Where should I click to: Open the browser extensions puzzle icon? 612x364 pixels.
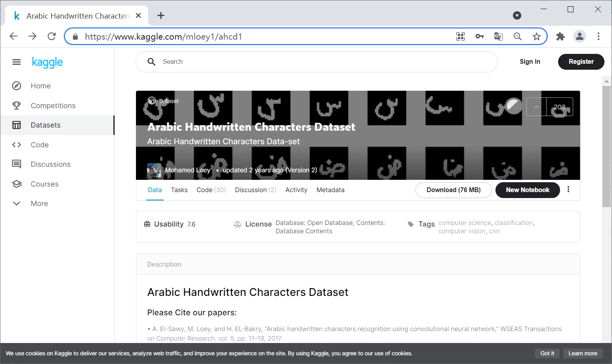pos(560,36)
